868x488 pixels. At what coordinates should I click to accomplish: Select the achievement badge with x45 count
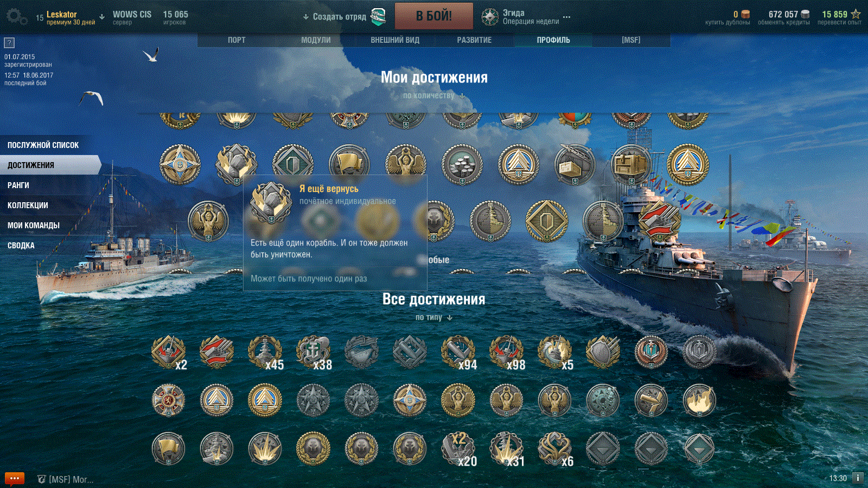265,352
